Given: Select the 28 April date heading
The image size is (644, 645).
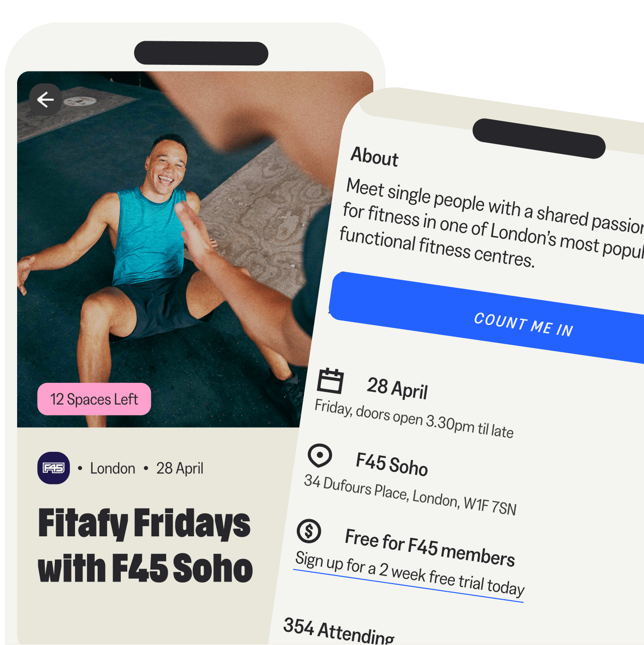Looking at the screenshot, I should tap(397, 388).
